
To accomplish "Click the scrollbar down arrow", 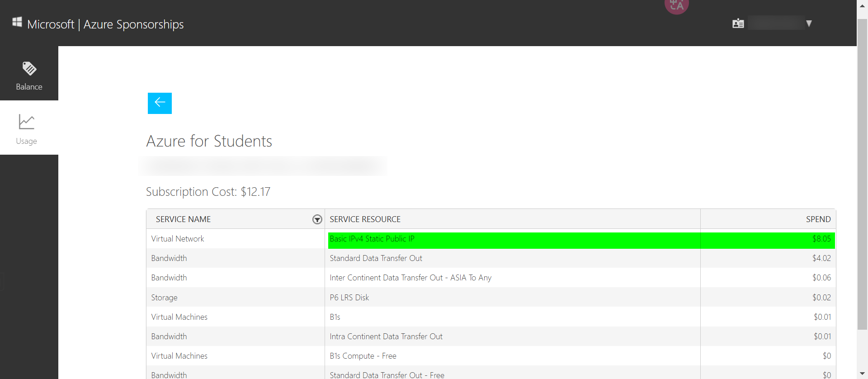I will point(862,374).
